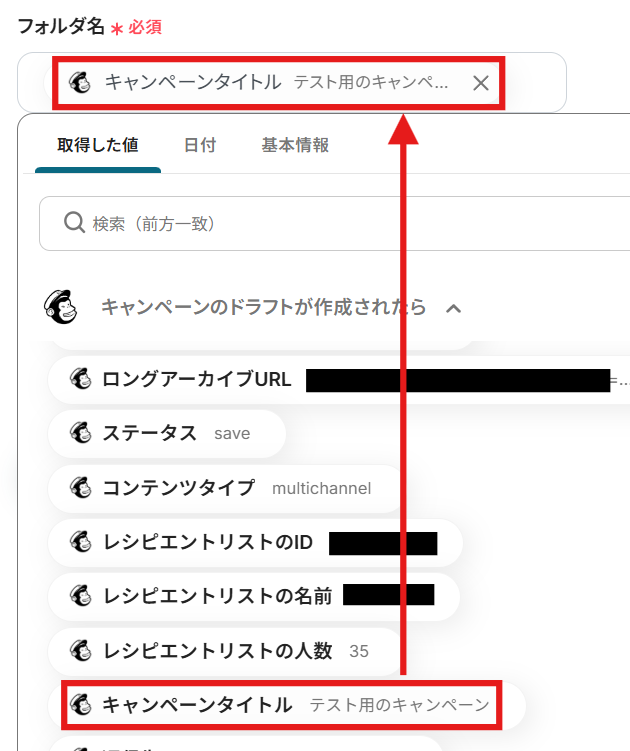The width and height of the screenshot is (630, 751).
Task: Click the Mailchimp icon in the folder name chip
Action: pyautogui.click(x=80, y=82)
